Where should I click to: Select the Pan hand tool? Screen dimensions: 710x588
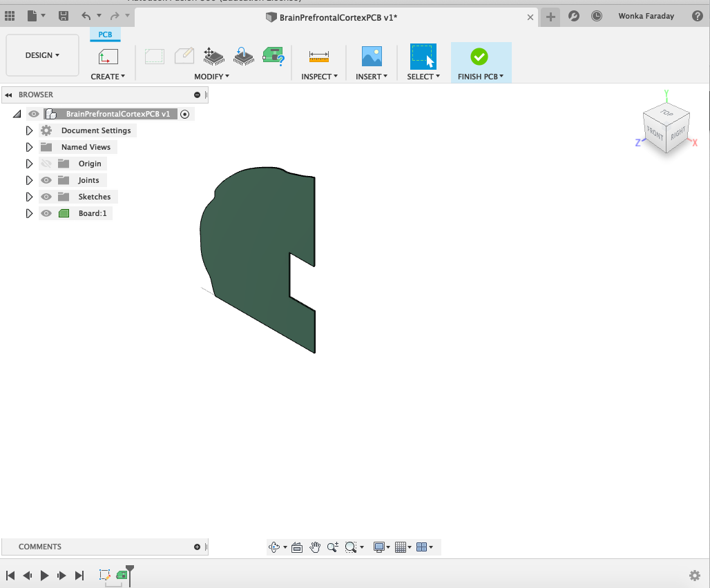(x=315, y=547)
